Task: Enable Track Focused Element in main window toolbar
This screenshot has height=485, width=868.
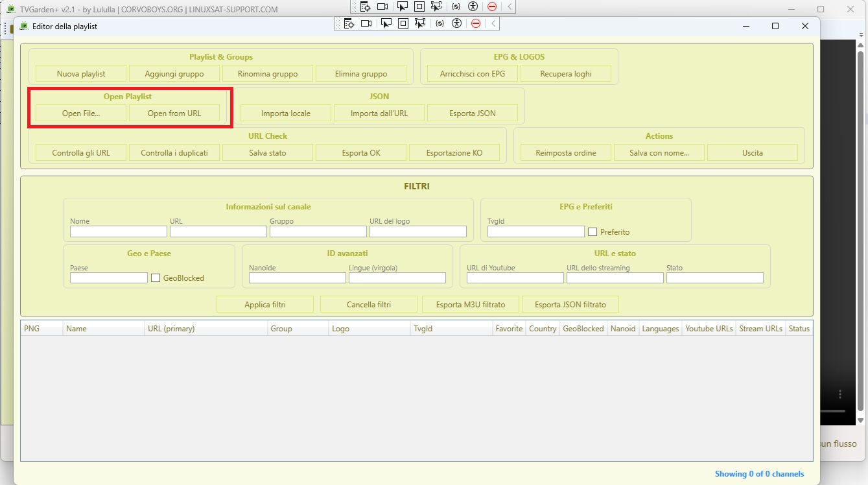Action: click(436, 6)
